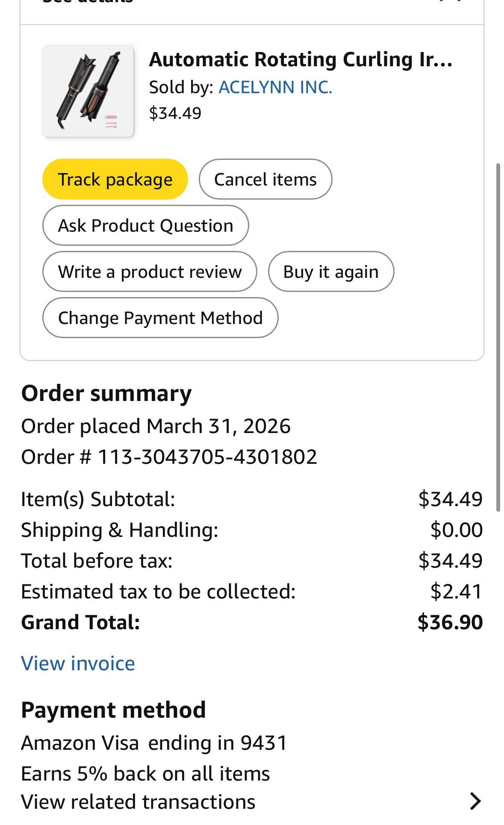The image size is (504, 825).
Task: Tap the Order summary heading
Action: coord(106,393)
